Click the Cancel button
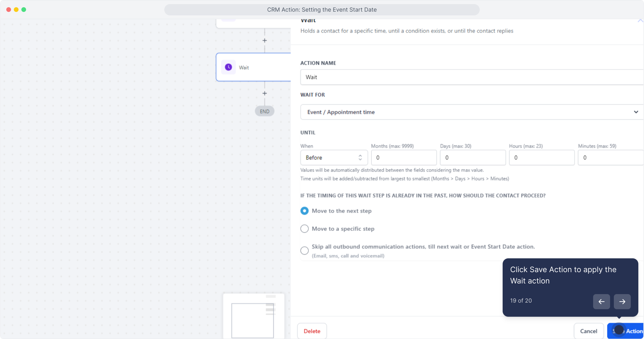This screenshot has height=339, width=644. [x=588, y=331]
